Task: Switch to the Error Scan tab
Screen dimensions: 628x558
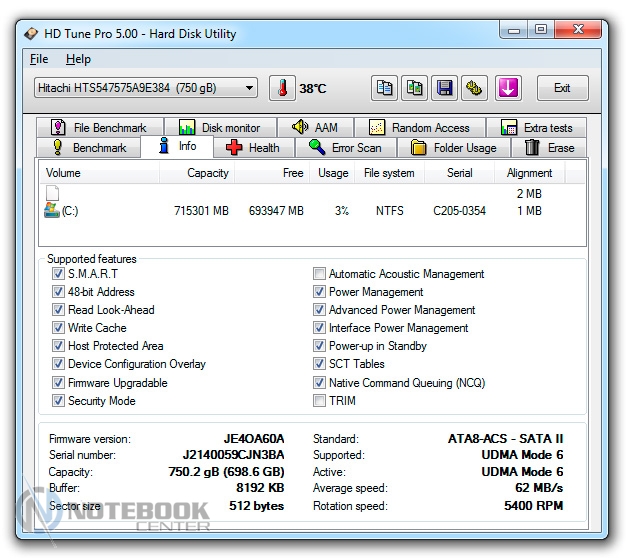Action: click(345, 148)
